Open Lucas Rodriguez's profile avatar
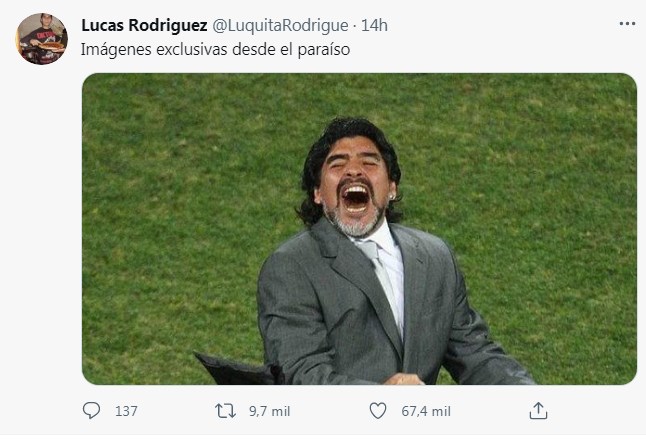646x441 pixels. 41,39
